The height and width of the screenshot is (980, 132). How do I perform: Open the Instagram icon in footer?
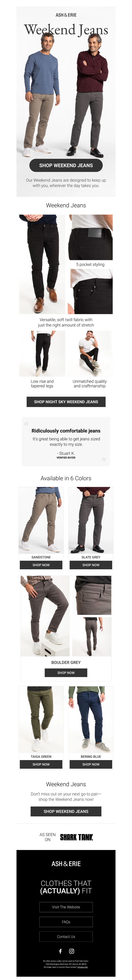click(71, 951)
